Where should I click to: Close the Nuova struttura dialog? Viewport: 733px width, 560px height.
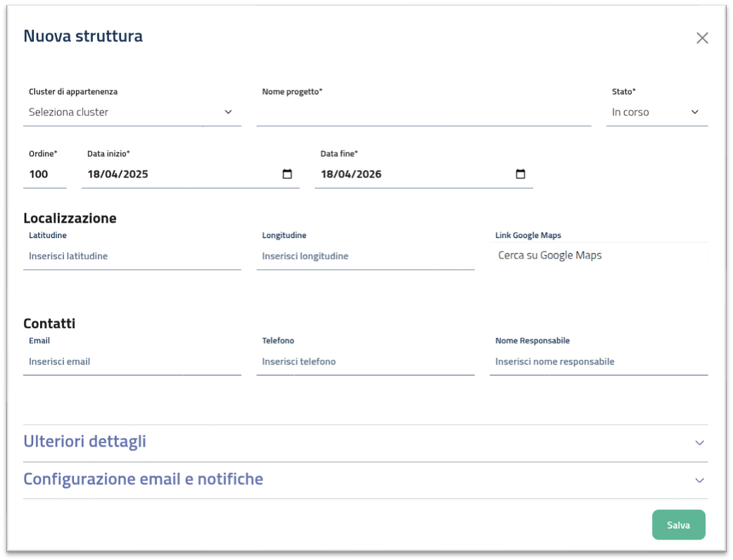pyautogui.click(x=702, y=38)
